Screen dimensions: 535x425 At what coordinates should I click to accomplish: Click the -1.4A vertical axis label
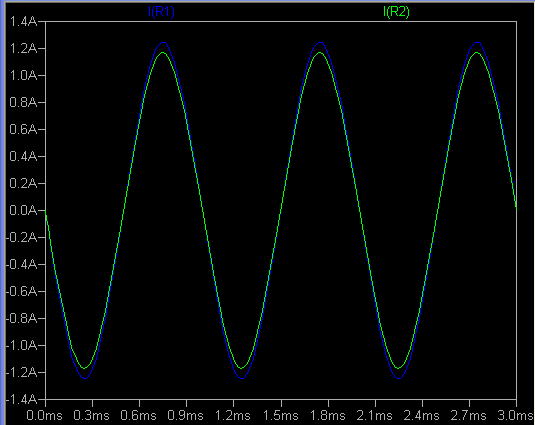coord(22,399)
